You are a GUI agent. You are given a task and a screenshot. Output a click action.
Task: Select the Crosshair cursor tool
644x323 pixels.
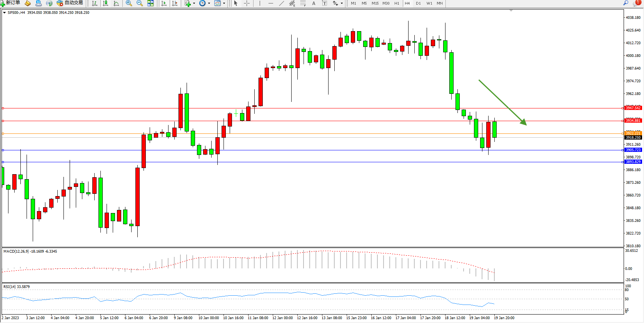[247, 3]
